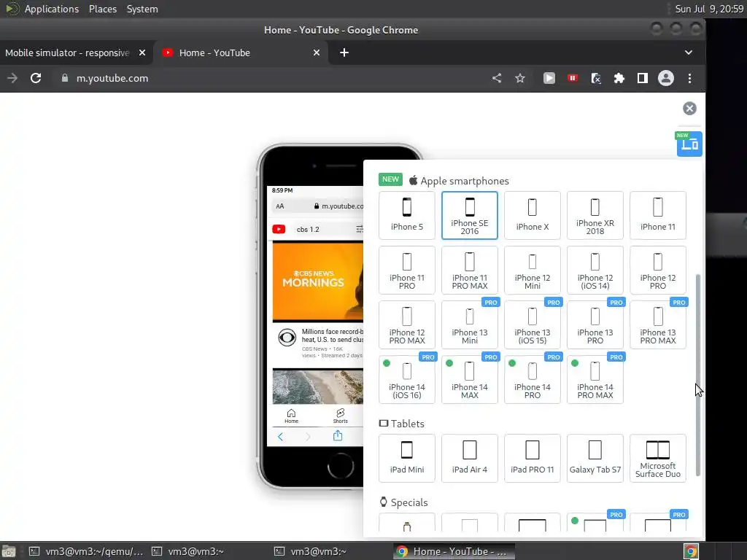Pick the Galaxy Tab S7 tablet

(x=595, y=458)
